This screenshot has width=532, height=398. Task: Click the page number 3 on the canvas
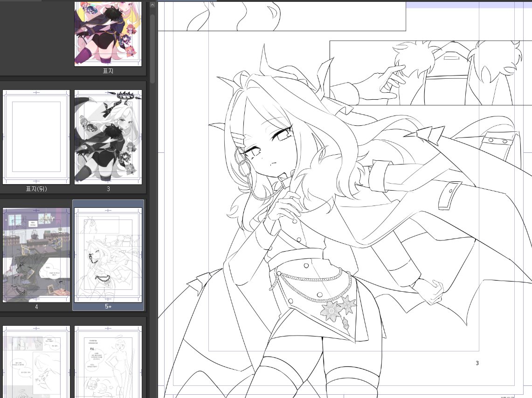477,363
